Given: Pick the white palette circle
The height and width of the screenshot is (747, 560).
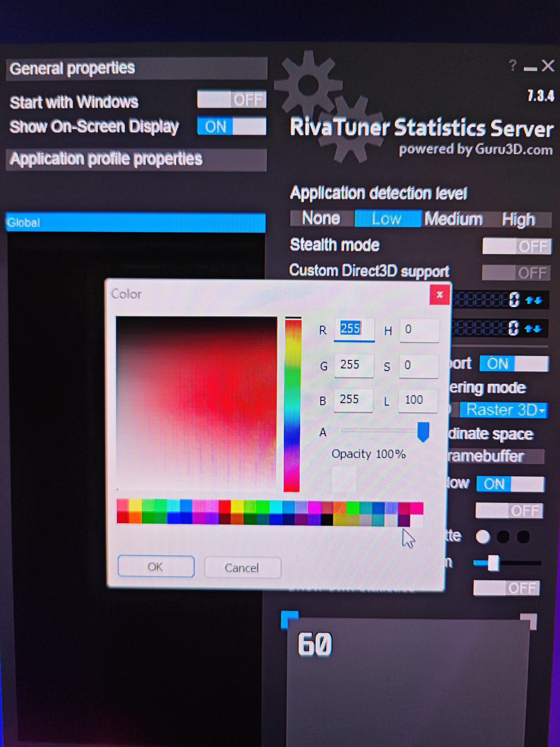Looking at the screenshot, I should click(483, 537).
